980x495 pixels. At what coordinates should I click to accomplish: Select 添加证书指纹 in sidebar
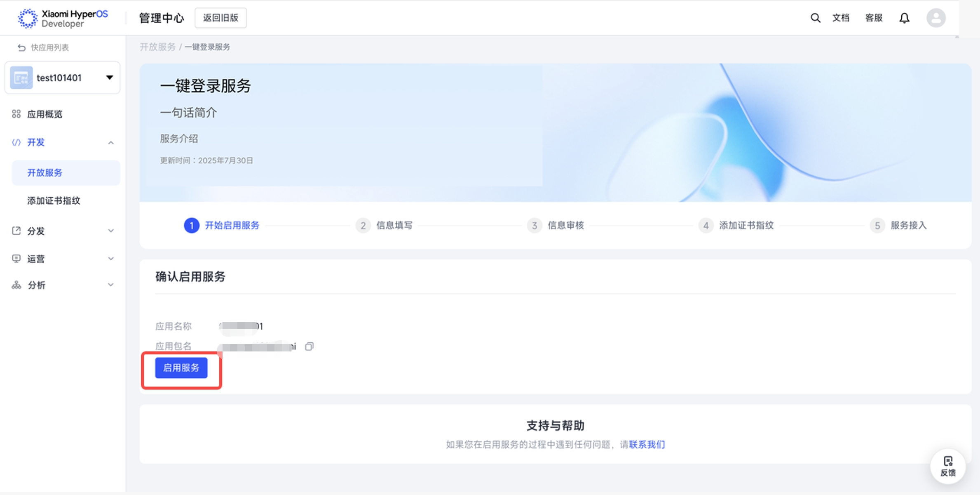[54, 201]
